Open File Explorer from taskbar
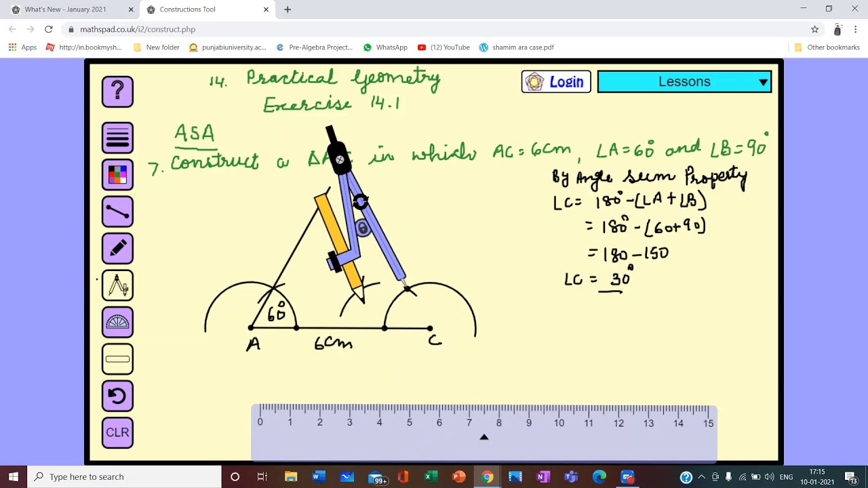Image resolution: width=868 pixels, height=488 pixels. tap(291, 477)
